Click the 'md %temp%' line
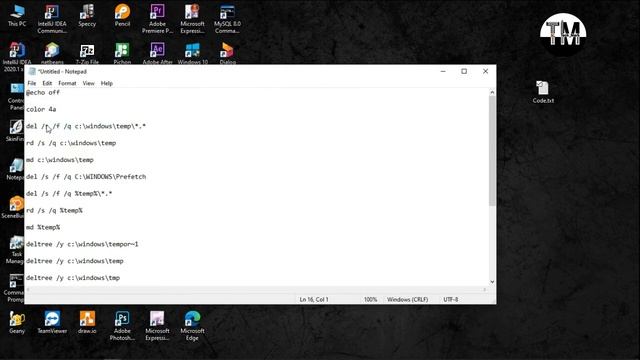This screenshot has width=640, height=360. tap(43, 227)
